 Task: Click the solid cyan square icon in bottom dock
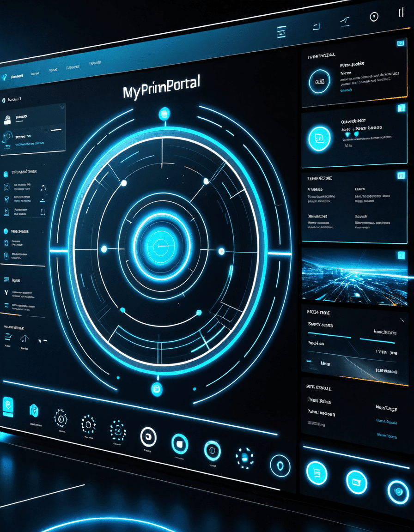click(x=8, y=405)
